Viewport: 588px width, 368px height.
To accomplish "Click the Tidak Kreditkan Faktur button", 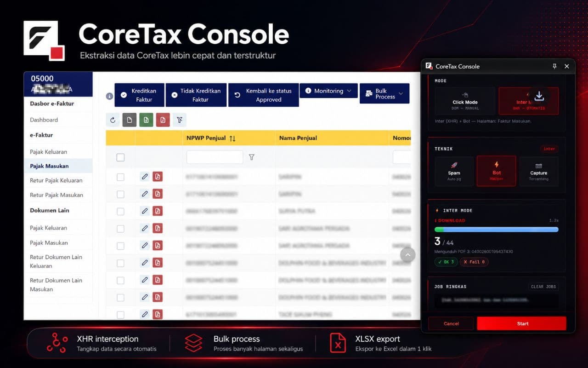I will (x=196, y=95).
